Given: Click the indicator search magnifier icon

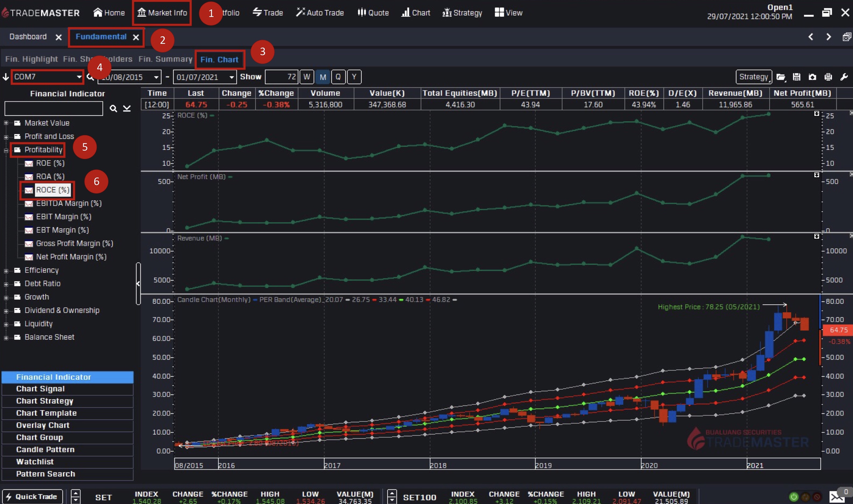Looking at the screenshot, I should coord(113,108).
